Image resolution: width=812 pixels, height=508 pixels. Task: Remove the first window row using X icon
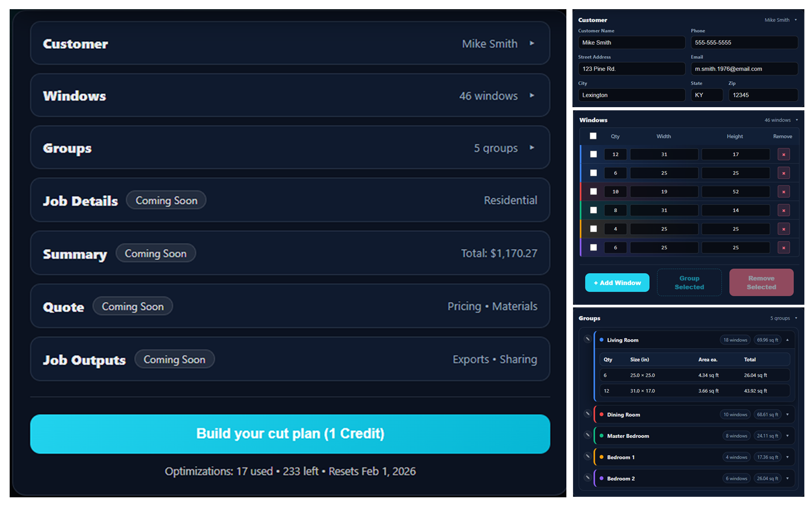(784, 154)
